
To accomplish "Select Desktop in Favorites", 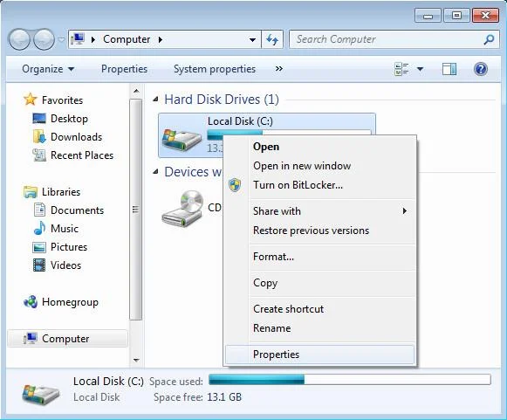I will [x=69, y=119].
